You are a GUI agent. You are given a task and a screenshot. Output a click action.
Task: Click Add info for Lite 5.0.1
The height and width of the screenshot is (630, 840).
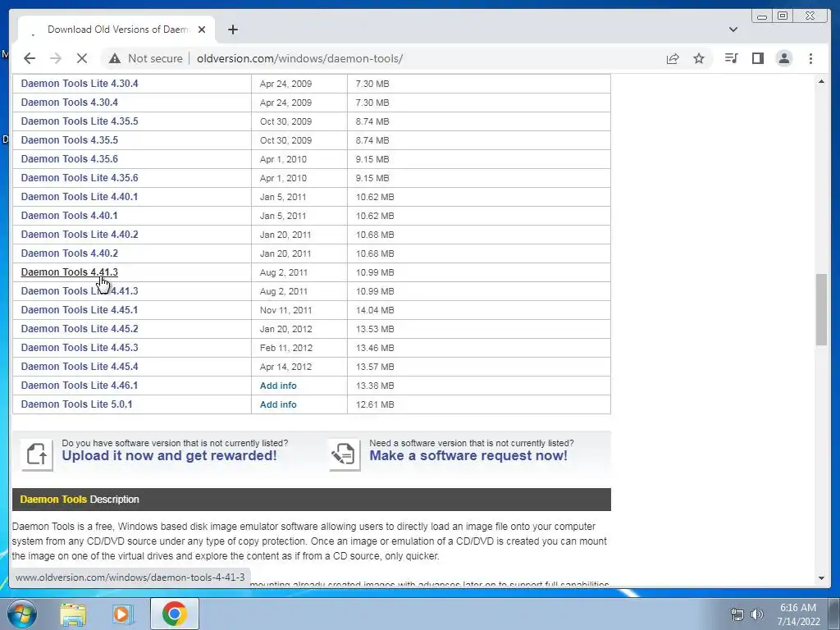click(278, 404)
